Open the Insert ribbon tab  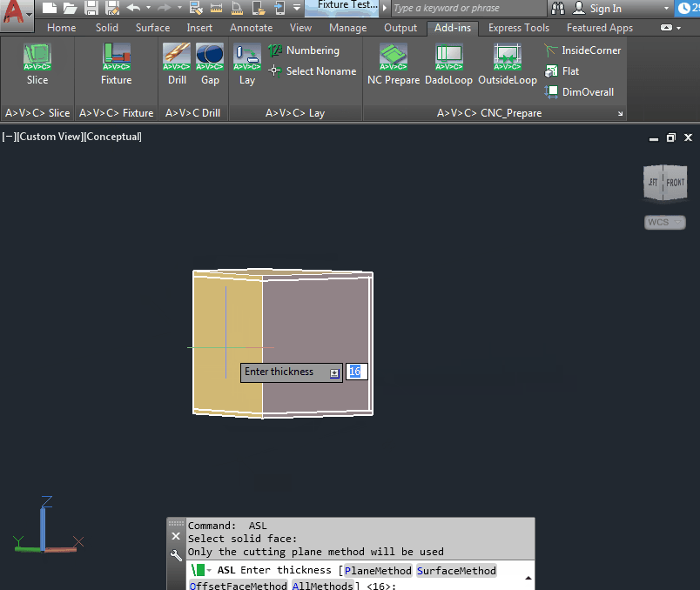199,28
